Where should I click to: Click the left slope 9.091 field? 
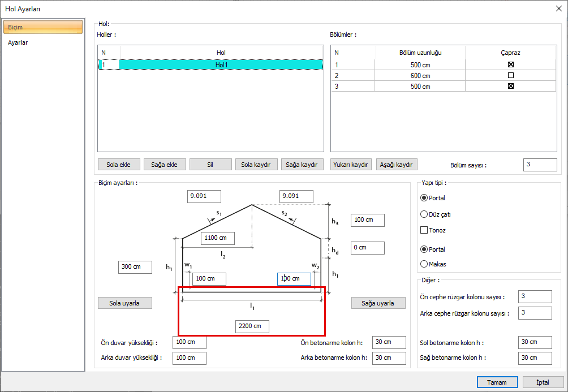pos(204,196)
